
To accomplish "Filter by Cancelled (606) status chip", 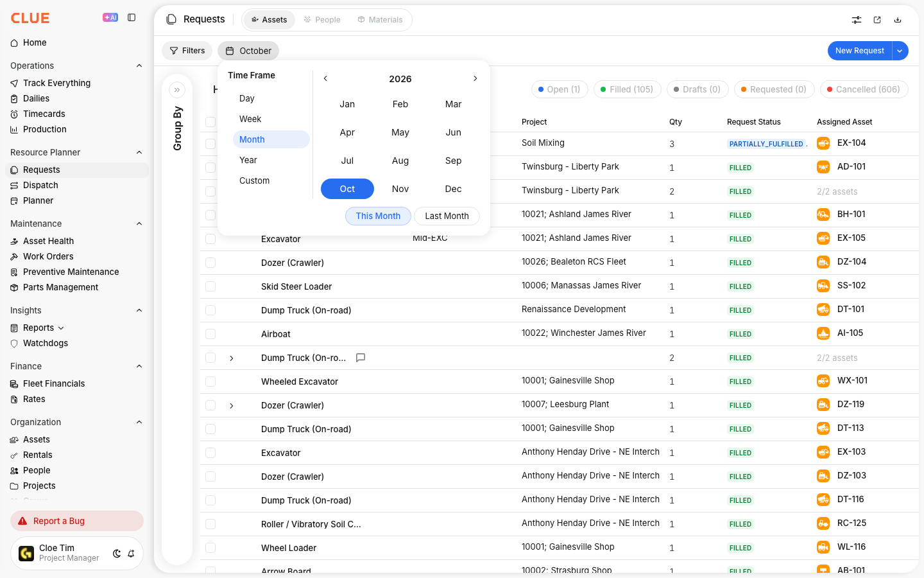I will click(x=864, y=89).
